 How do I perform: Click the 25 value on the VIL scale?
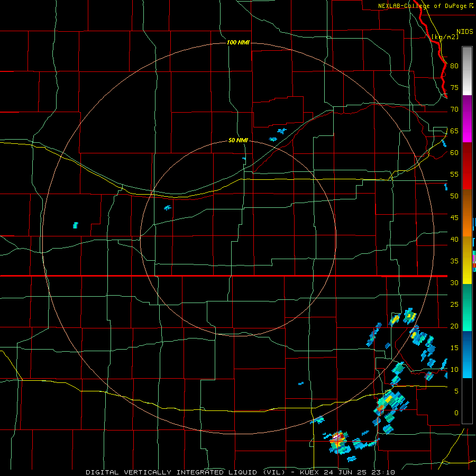[x=454, y=305]
